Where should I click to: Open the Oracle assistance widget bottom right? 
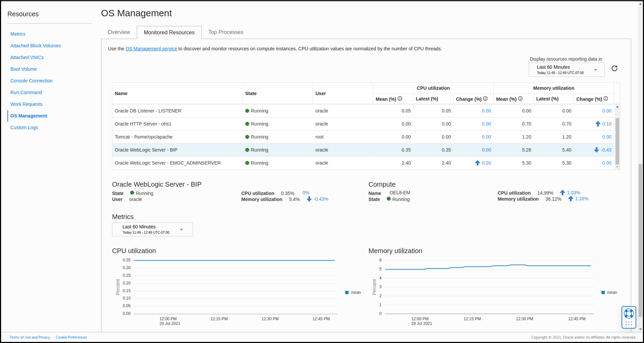tap(629, 317)
